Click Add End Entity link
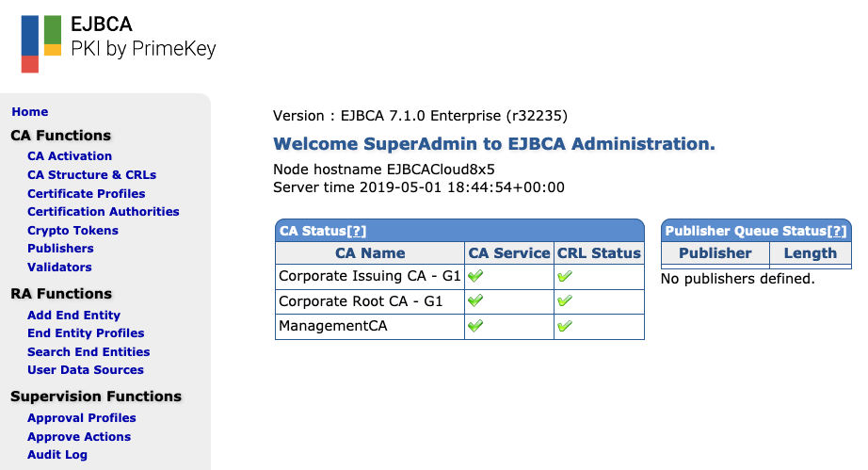Screen dimensions: 868x470 pos(74,316)
